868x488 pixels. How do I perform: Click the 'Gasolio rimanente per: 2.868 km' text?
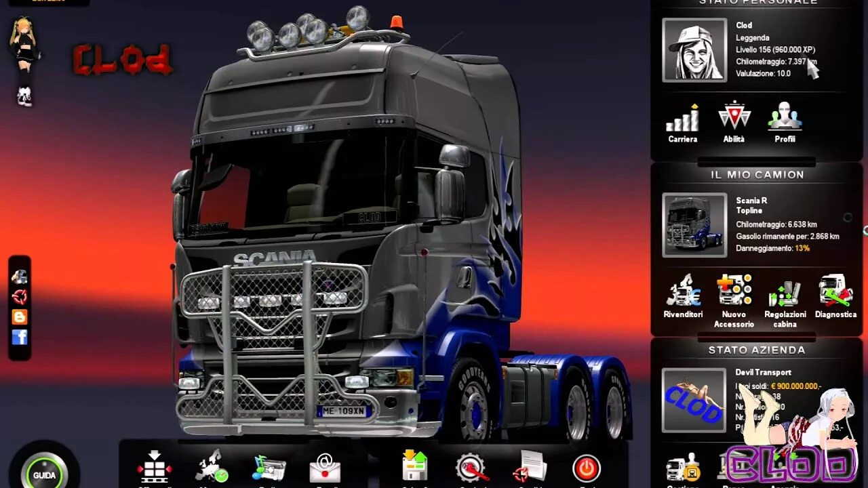(x=787, y=237)
